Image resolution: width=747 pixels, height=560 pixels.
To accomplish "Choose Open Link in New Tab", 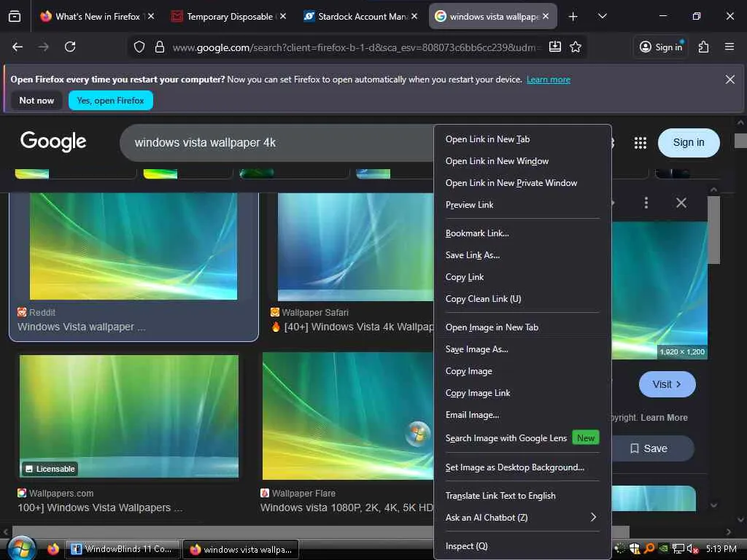I will [522, 139].
